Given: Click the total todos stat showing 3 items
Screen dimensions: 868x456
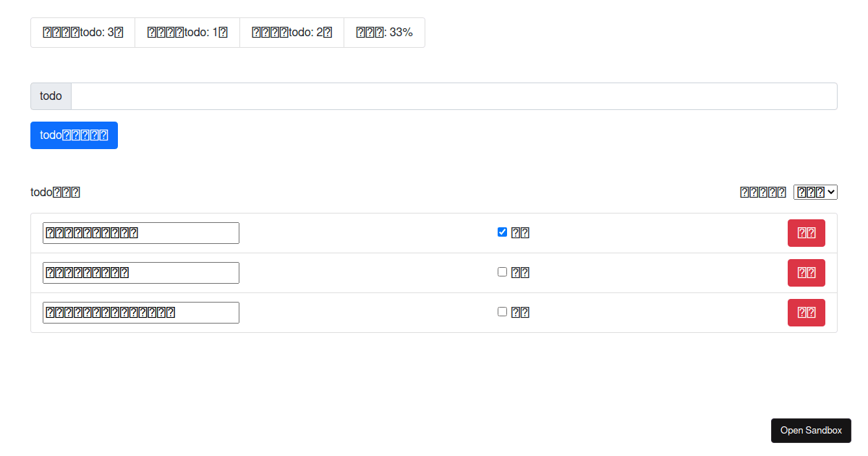Looking at the screenshot, I should click(x=82, y=32).
